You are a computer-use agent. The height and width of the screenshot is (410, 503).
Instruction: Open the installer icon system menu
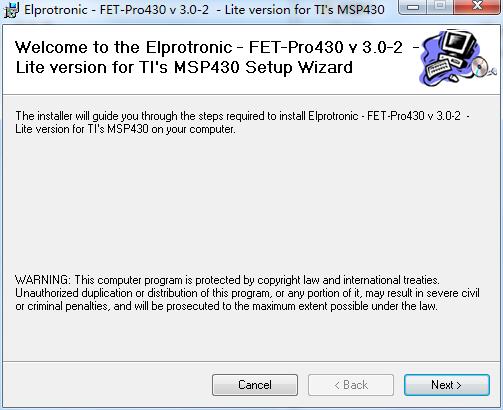click(x=11, y=9)
